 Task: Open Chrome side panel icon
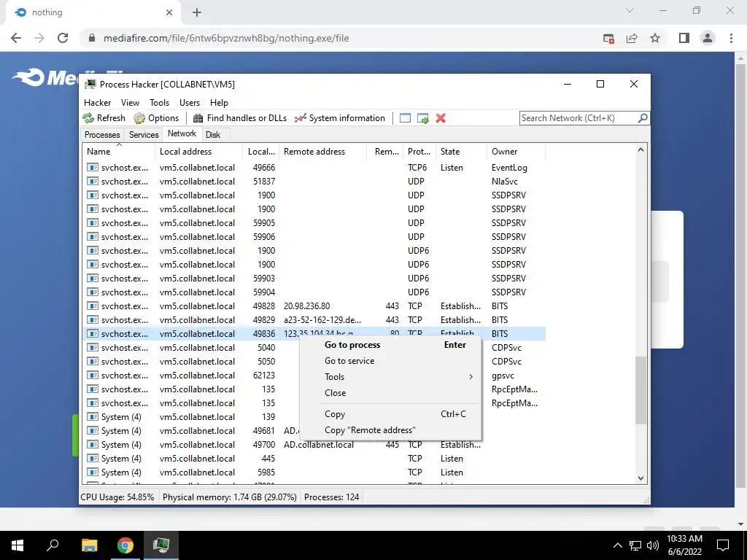click(x=684, y=38)
